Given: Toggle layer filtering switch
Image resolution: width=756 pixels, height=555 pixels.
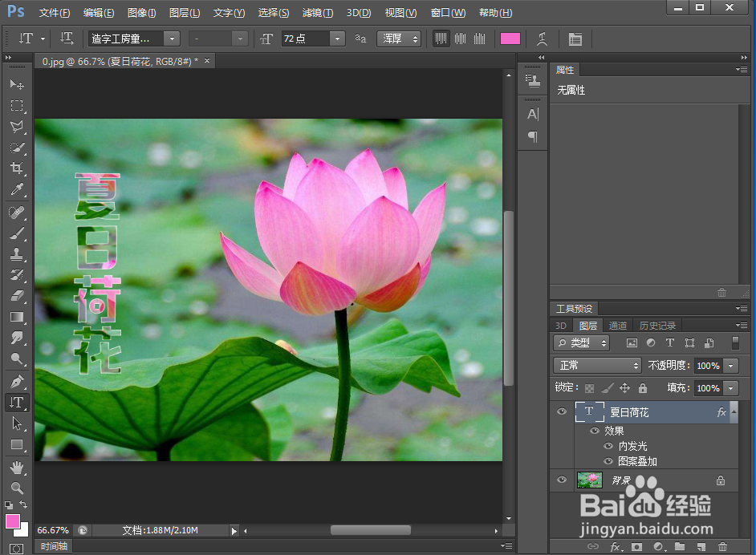Looking at the screenshot, I should click(x=735, y=343).
